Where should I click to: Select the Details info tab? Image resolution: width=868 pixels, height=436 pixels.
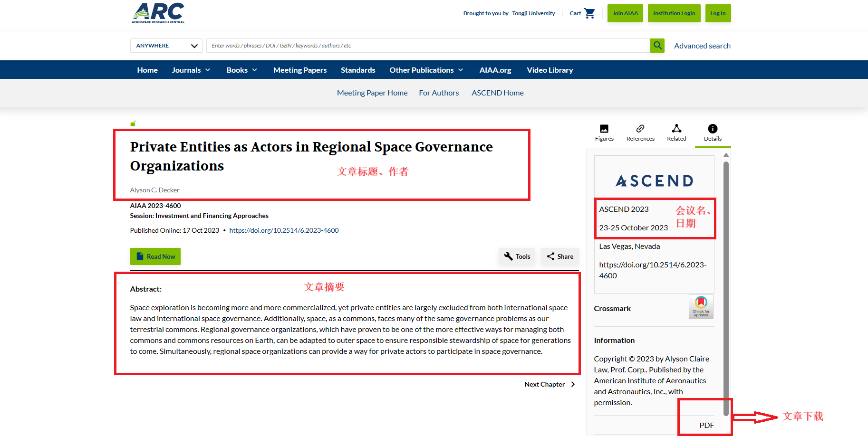713,133
